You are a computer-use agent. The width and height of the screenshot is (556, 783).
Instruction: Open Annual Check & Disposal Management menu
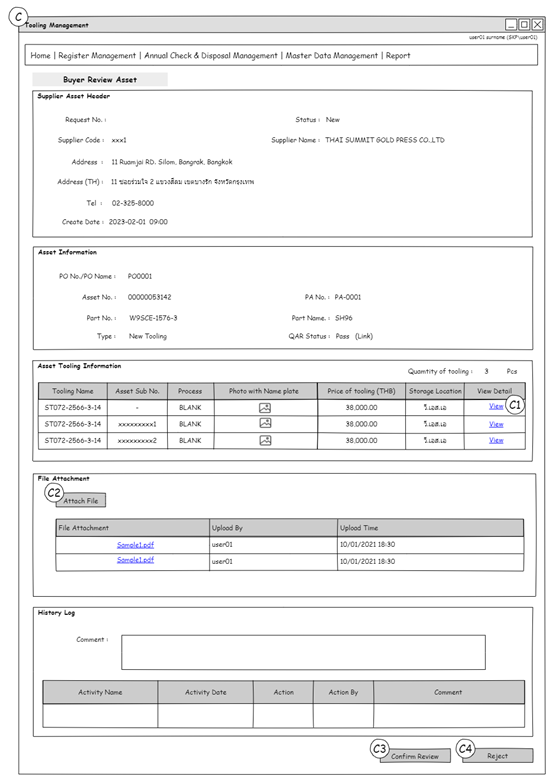(x=211, y=55)
